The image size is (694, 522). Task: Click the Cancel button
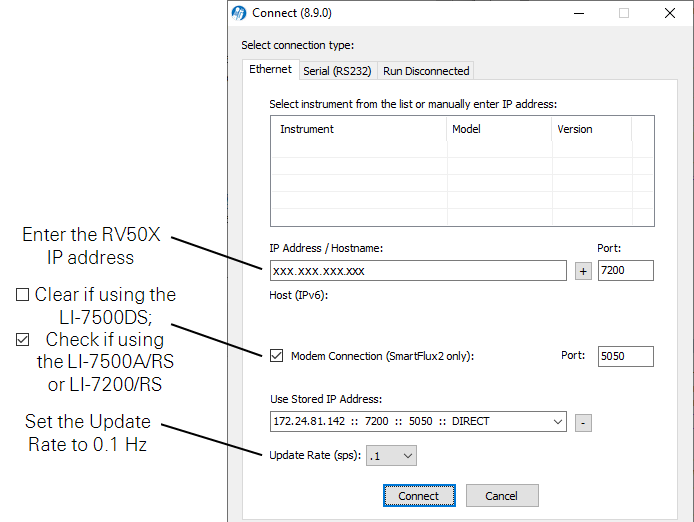[x=502, y=495]
